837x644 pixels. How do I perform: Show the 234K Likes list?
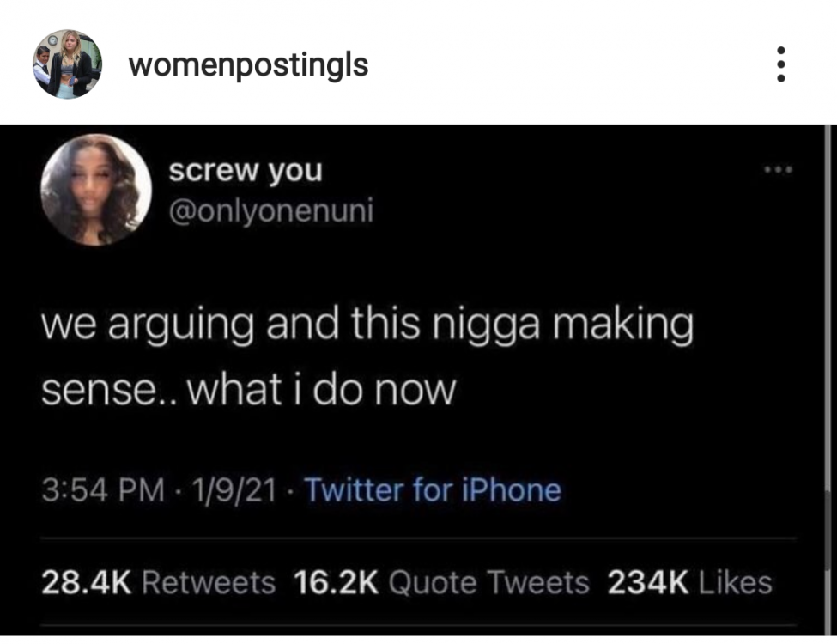tap(689, 582)
